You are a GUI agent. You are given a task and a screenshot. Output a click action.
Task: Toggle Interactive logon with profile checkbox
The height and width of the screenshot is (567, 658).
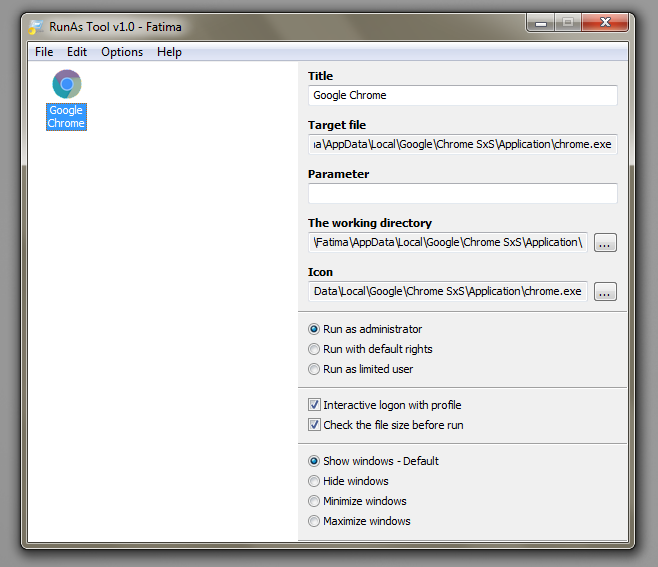(314, 405)
